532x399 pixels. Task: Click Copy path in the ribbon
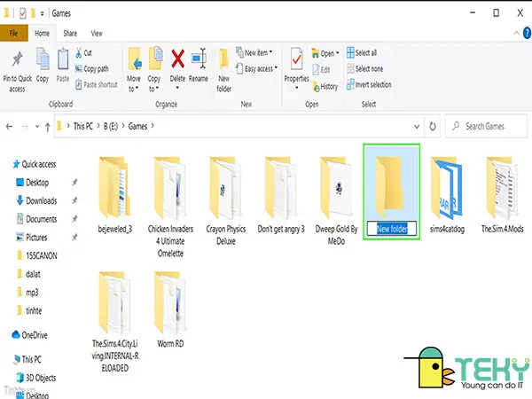92,69
